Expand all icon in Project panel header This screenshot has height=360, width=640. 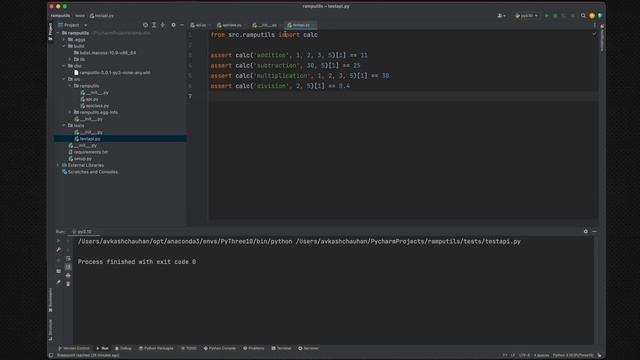tap(154, 25)
